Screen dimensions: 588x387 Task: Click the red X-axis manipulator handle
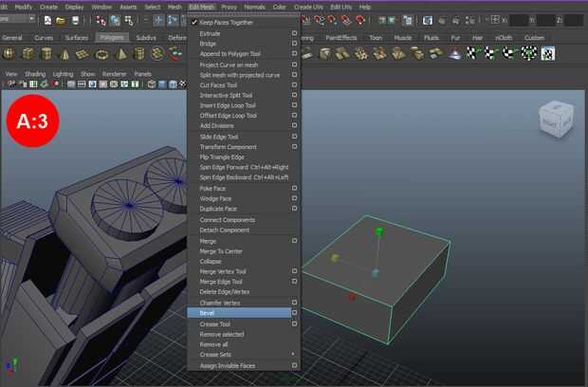click(x=352, y=296)
